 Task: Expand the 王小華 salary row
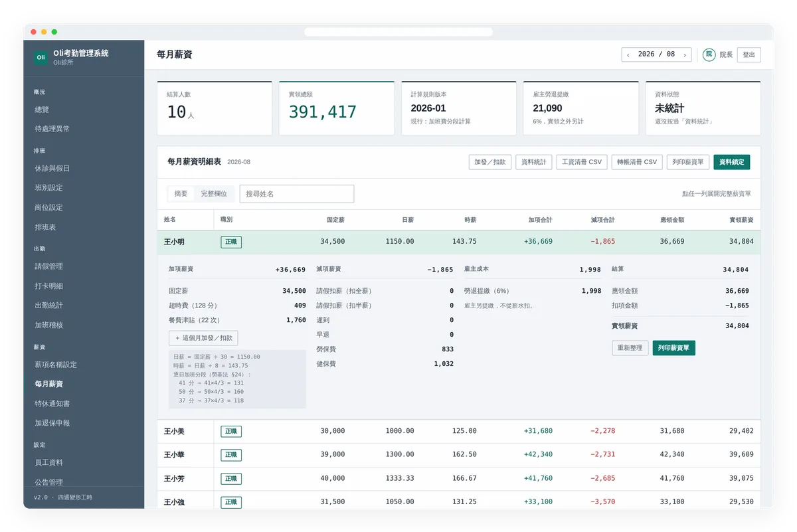pyautogui.click(x=459, y=455)
